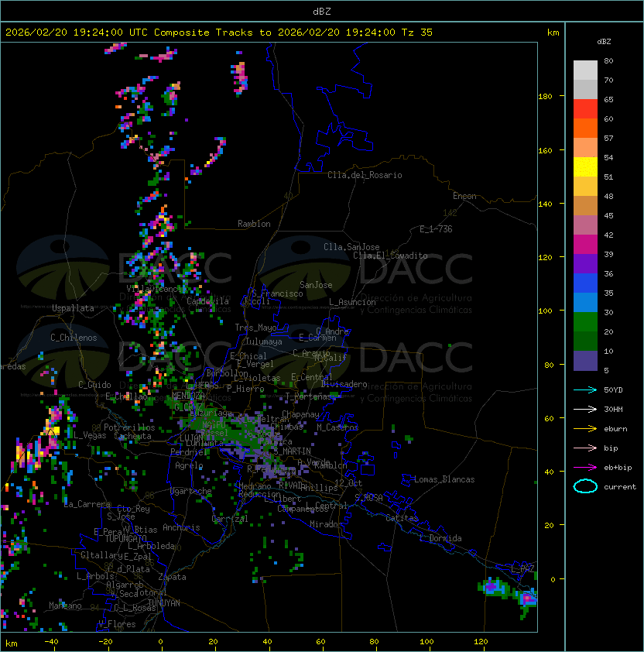Select the pink bip arrow symbol

[x=585, y=448]
